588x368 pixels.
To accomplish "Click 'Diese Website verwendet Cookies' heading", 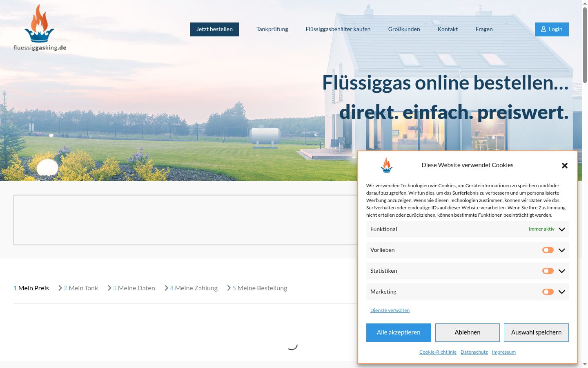I will pos(468,165).
